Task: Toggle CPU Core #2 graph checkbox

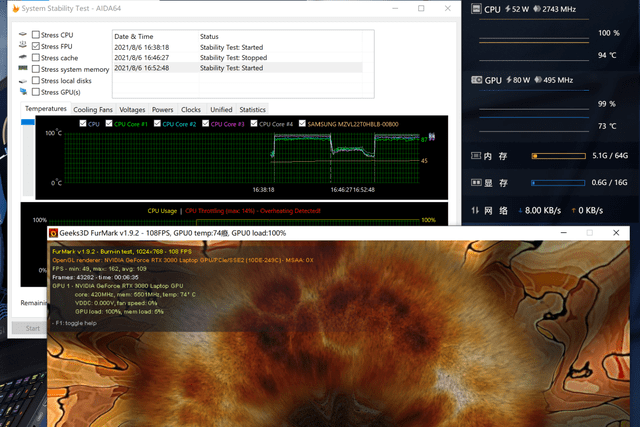Action: tap(157, 123)
